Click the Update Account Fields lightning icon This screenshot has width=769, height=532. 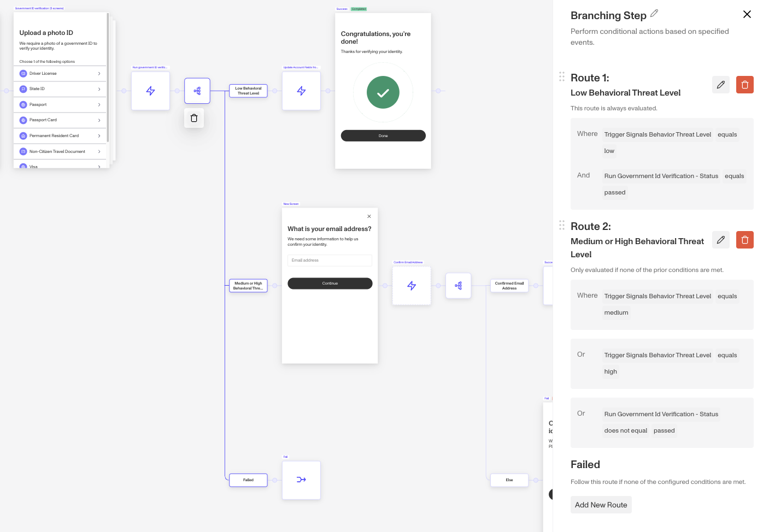coord(301,91)
